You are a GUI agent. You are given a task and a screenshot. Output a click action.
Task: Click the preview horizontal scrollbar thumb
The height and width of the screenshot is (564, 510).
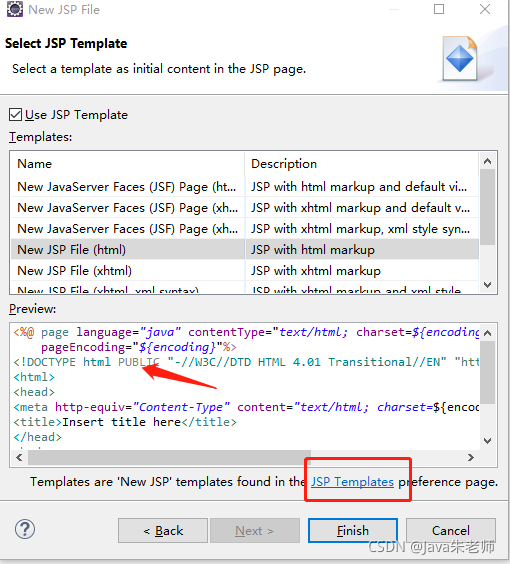pyautogui.click(x=169, y=458)
